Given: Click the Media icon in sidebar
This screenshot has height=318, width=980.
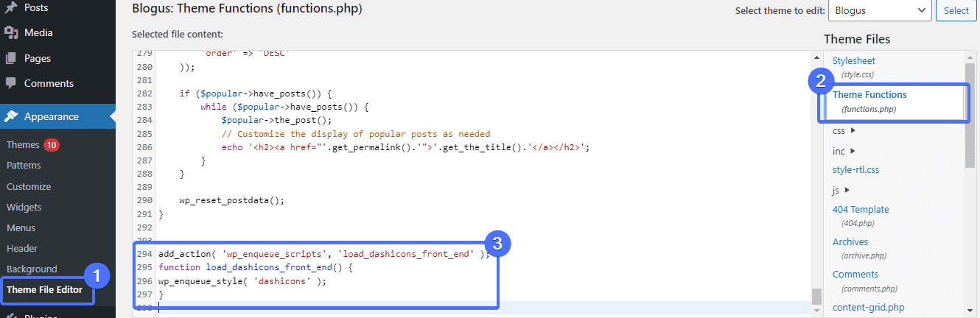Looking at the screenshot, I should click(11, 33).
